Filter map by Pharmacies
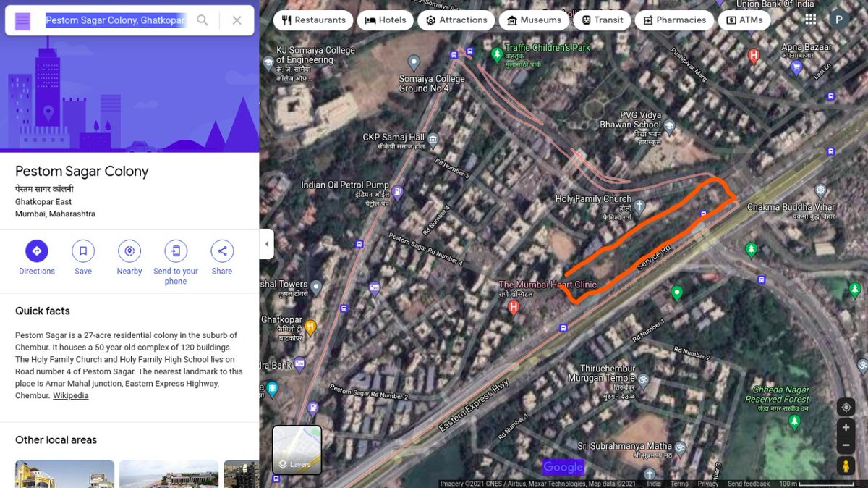This screenshot has width=868, height=488. 674,20
